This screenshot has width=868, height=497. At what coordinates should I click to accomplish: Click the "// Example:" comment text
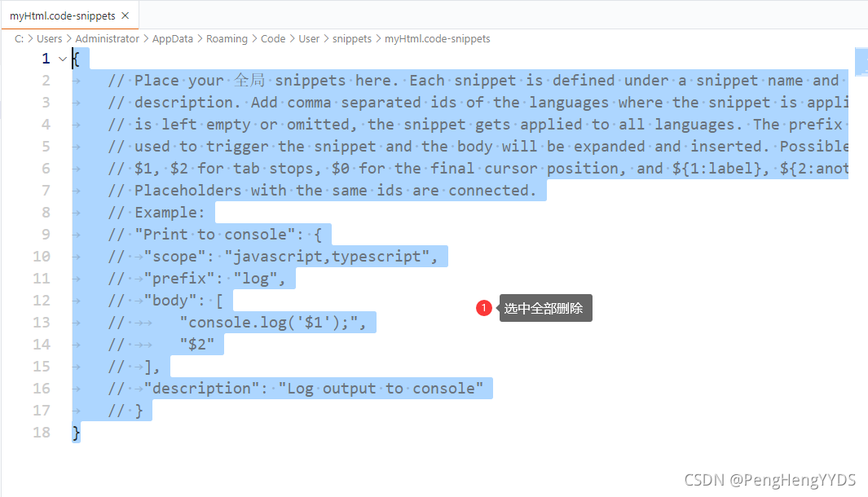pyautogui.click(x=156, y=213)
